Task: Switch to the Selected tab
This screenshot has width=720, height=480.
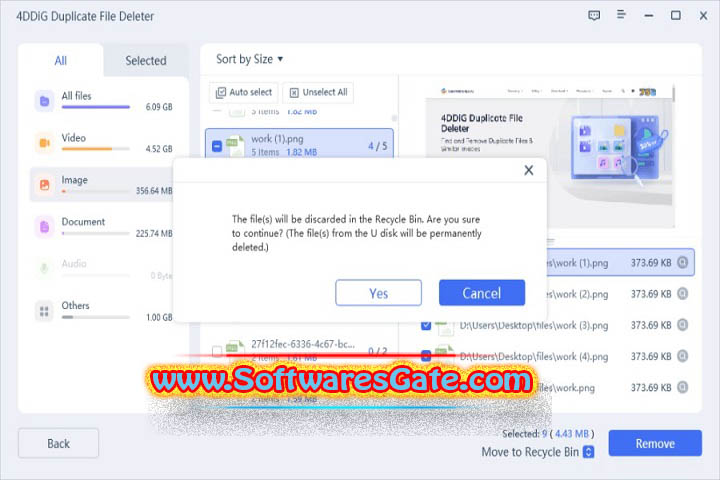Action: click(x=146, y=61)
